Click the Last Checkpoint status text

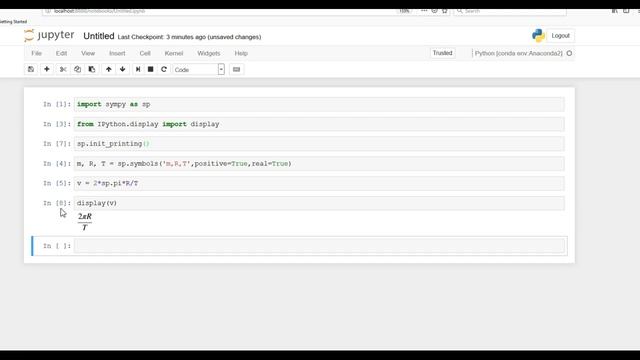coord(189,37)
